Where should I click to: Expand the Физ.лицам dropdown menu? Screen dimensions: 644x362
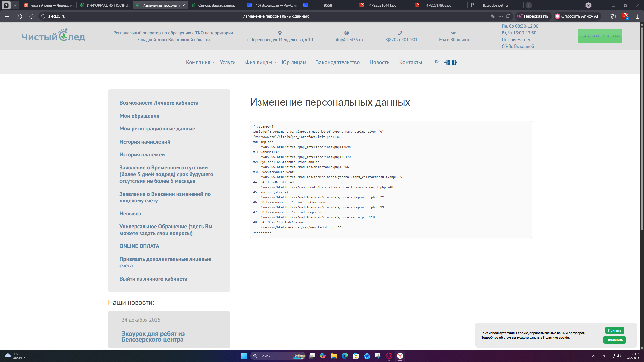coord(261,62)
